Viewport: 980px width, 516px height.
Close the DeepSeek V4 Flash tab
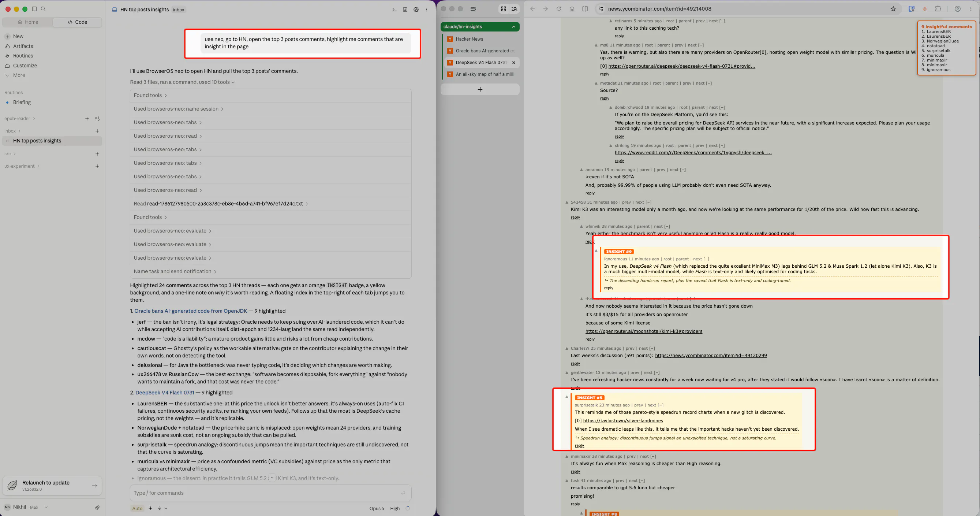tap(513, 63)
